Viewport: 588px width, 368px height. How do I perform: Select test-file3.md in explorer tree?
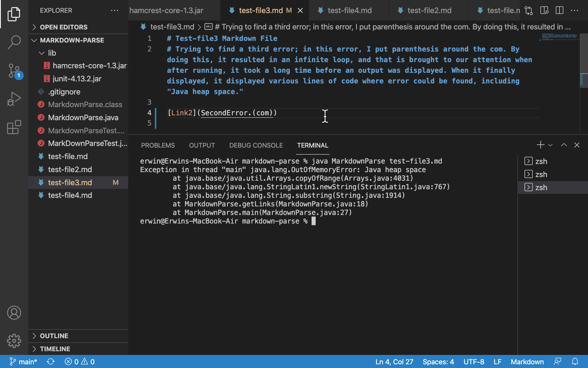point(78,182)
